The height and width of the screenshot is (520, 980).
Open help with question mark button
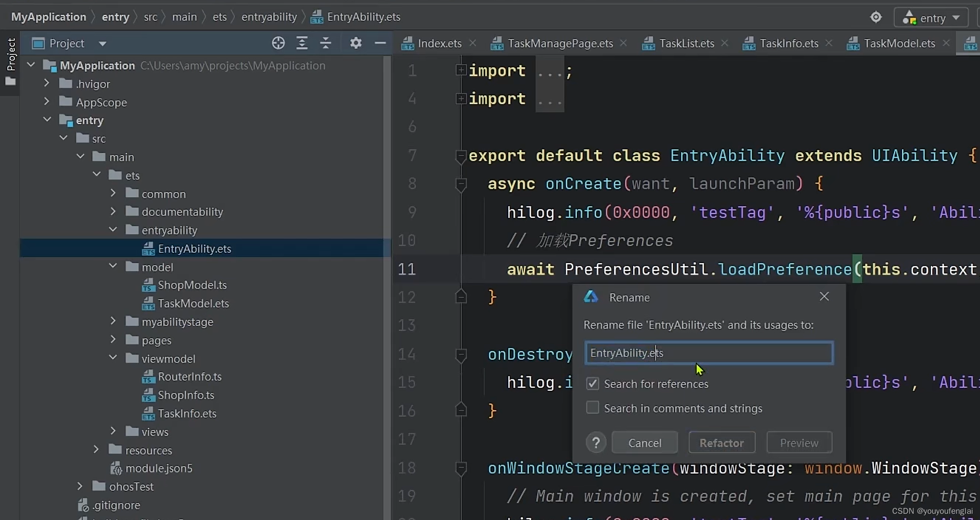pos(596,442)
